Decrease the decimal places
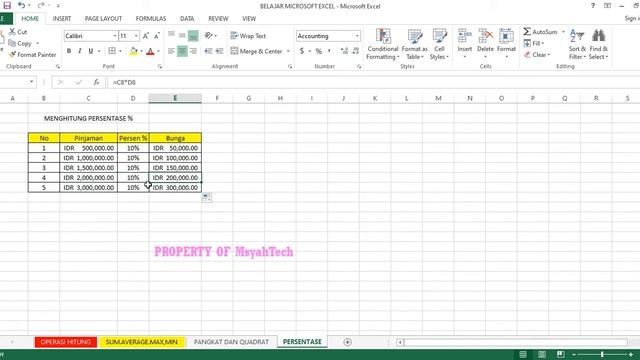 (x=355, y=51)
